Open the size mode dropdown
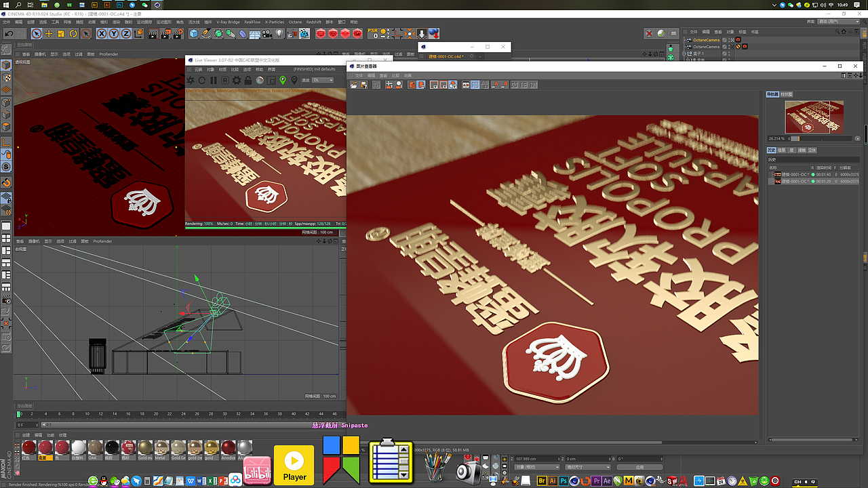 tap(587, 467)
